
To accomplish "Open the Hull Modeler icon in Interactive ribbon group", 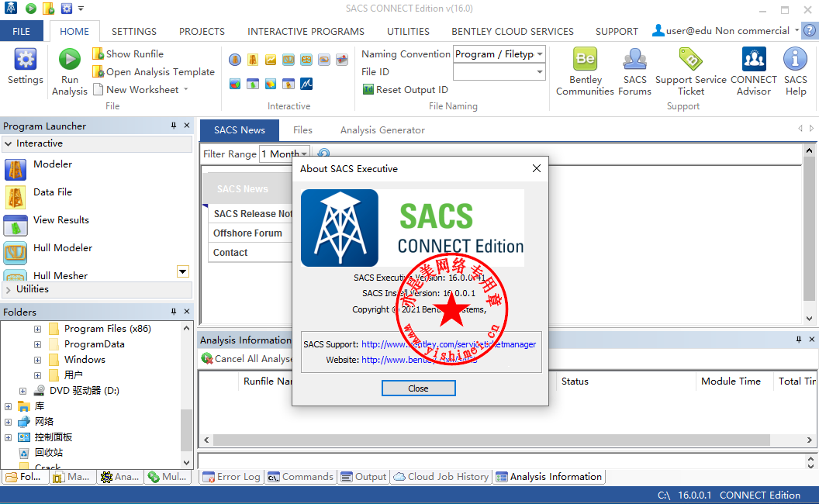I will pos(289,60).
